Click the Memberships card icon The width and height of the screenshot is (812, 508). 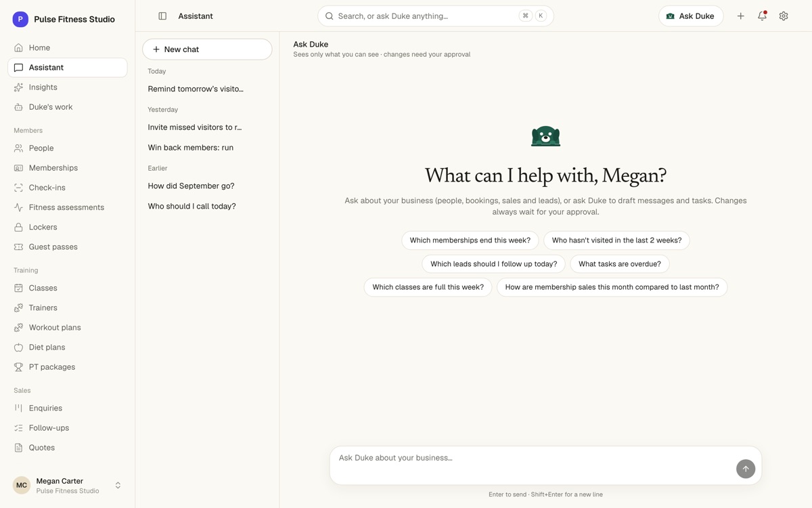[x=18, y=168]
